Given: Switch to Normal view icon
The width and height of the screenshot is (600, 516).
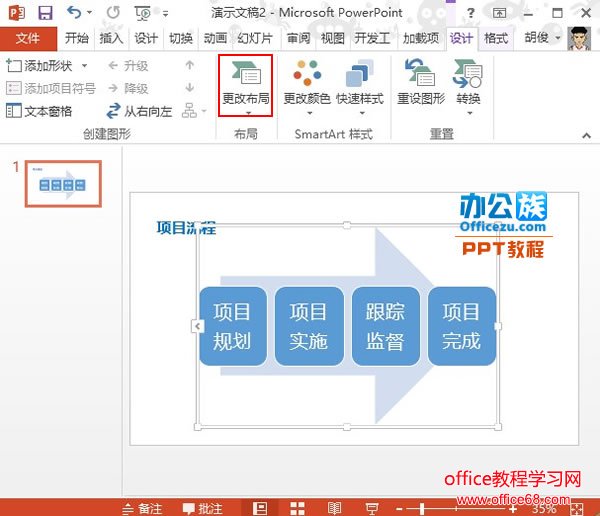Looking at the screenshot, I should [260, 508].
